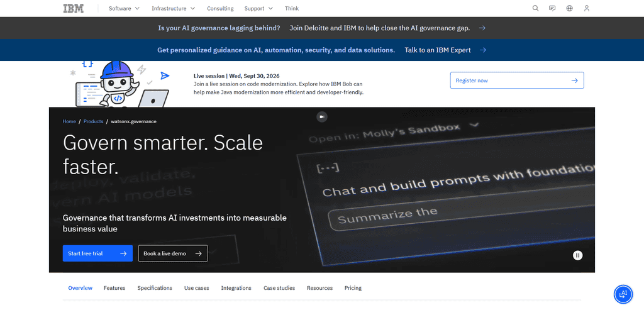Expand the Software menu

tap(124, 8)
